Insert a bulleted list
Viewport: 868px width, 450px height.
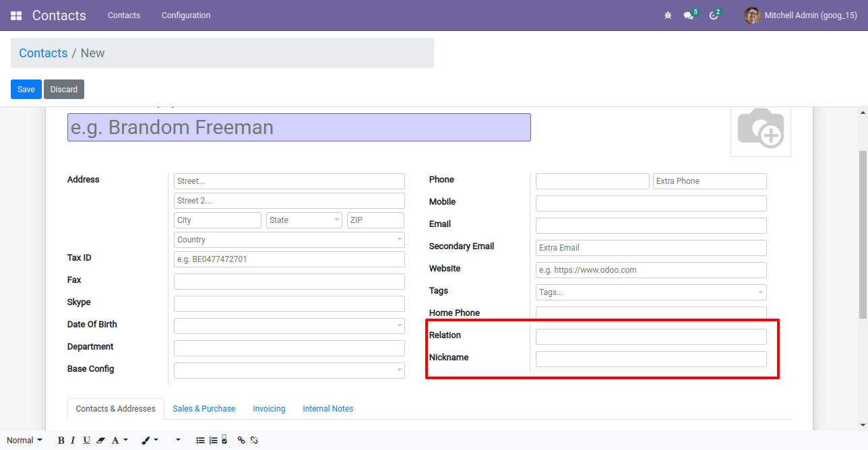200,440
